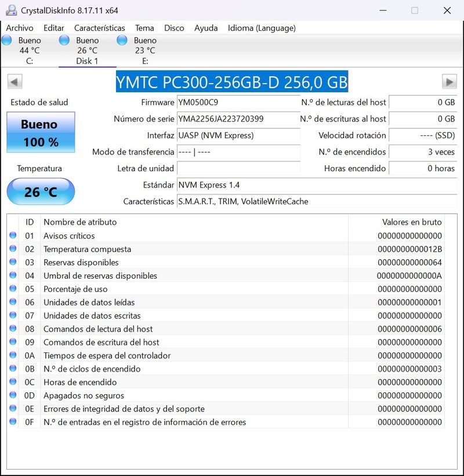464x476 pixels.
Task: Click the Firmware field YM0500C9
Action: pos(238,102)
